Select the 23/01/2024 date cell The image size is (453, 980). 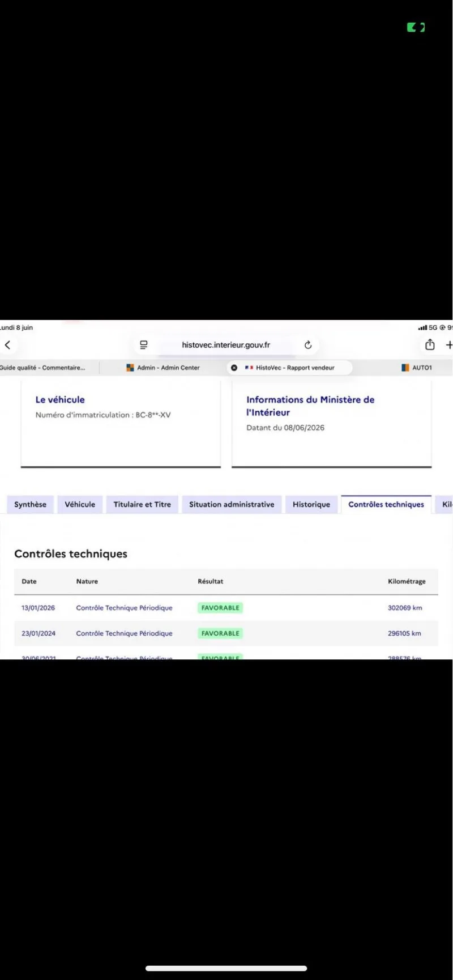39,633
